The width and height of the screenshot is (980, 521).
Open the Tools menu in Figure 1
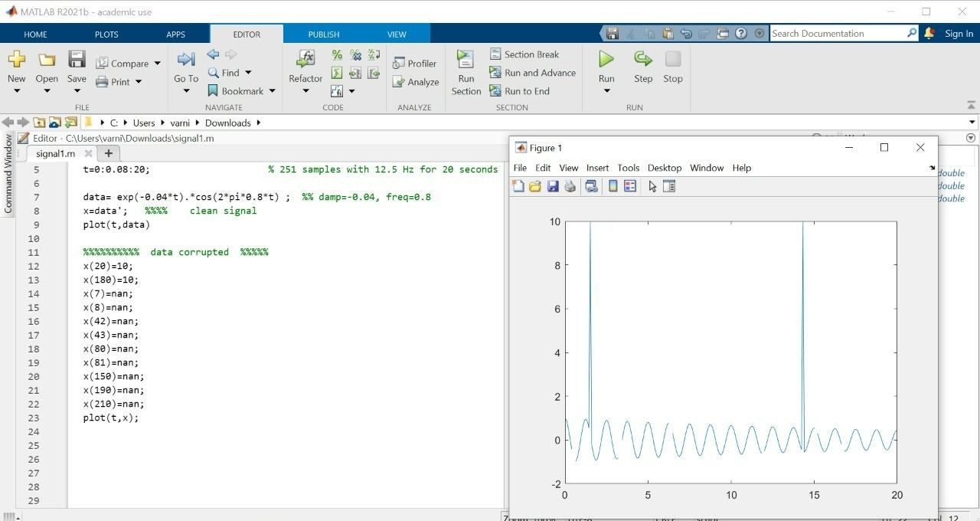coord(628,168)
